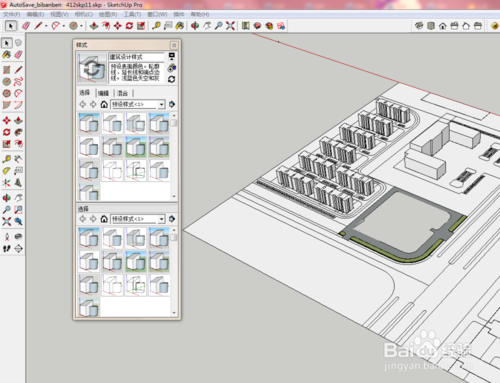Go to home styles in lower pane

104,219
